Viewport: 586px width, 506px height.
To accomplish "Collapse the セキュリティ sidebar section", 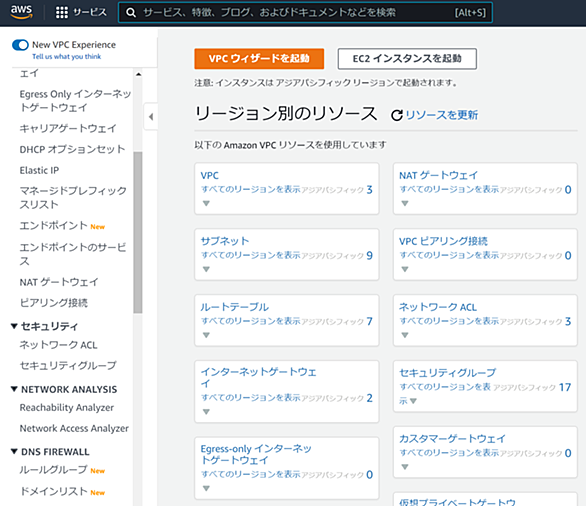I will (x=14, y=326).
